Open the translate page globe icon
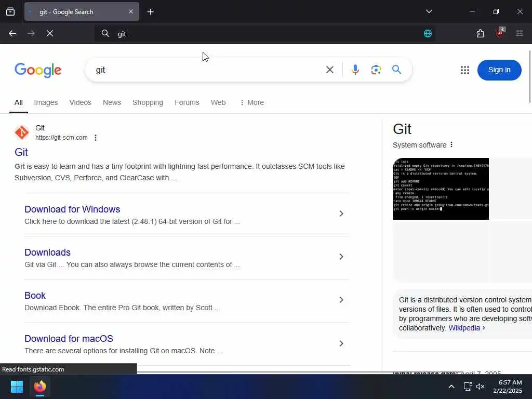The height and width of the screenshot is (399, 532). click(428, 33)
